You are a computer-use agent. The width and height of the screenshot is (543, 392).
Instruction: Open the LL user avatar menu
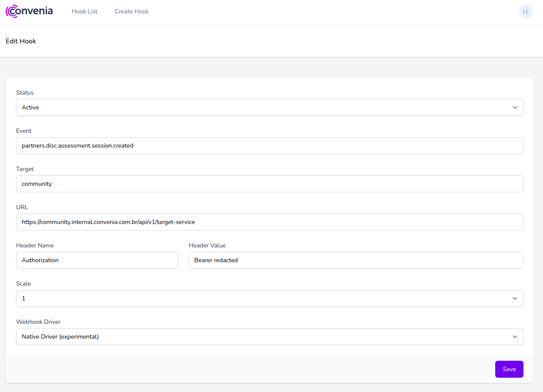coord(526,11)
